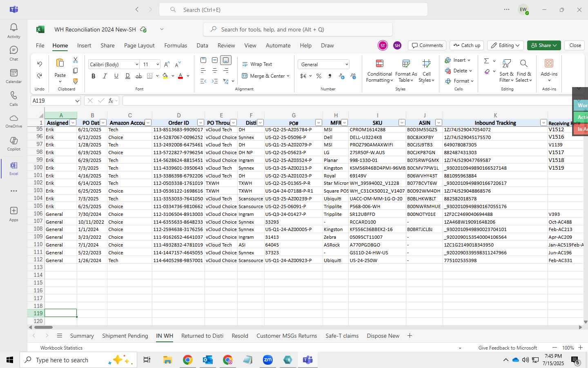Toggle italic formatting
588x368 pixels.
coord(105,76)
